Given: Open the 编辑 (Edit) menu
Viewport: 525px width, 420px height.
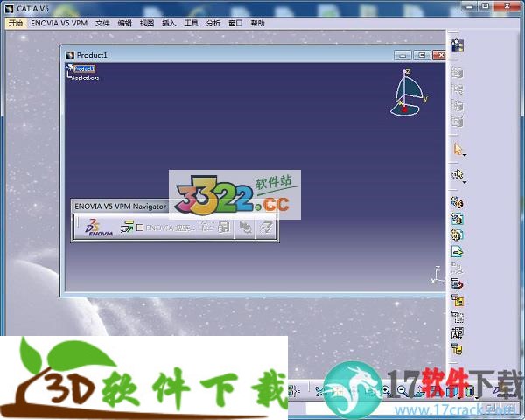Looking at the screenshot, I should (124, 23).
